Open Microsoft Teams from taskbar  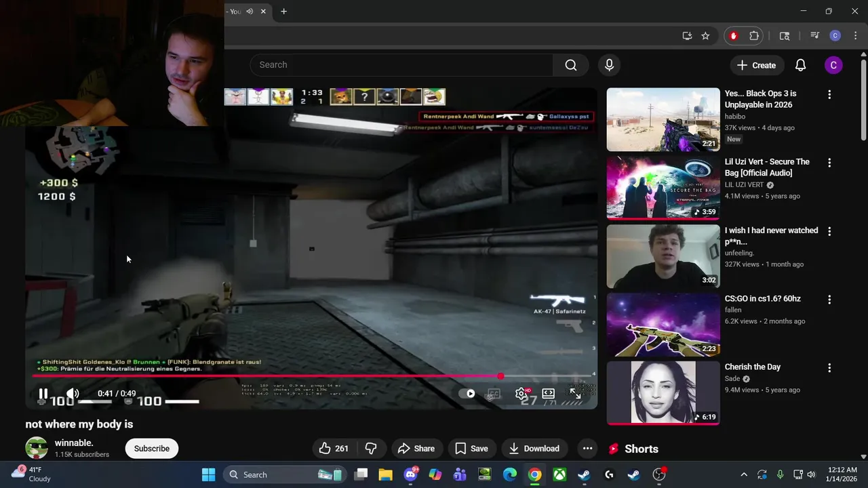click(x=460, y=474)
